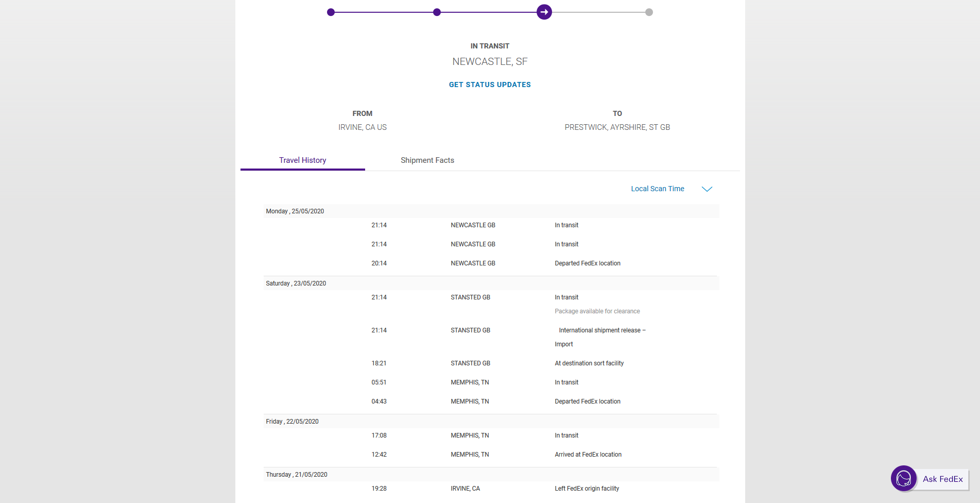Click the 05:51 Memphis scan time
This screenshot has height=503, width=980.
[379, 382]
